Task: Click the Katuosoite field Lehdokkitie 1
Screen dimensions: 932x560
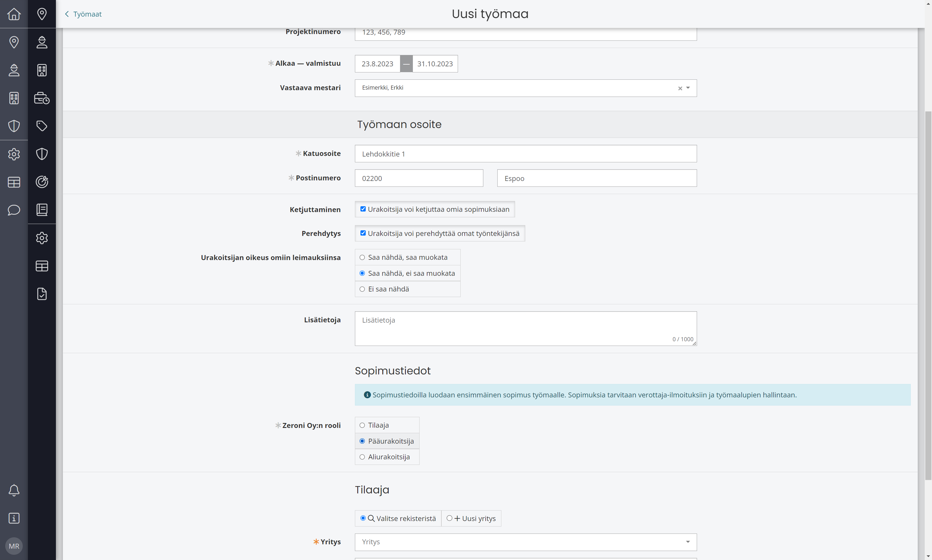Action: 526,154
